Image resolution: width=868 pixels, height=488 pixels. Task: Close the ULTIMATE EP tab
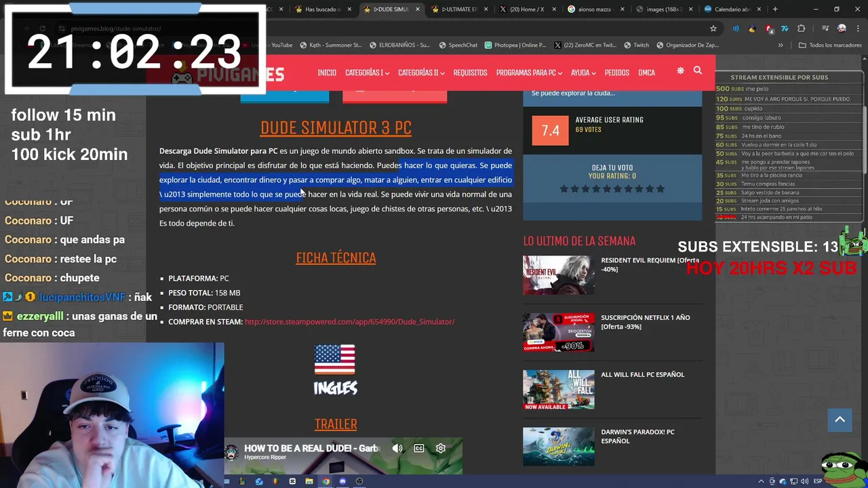coord(486,9)
